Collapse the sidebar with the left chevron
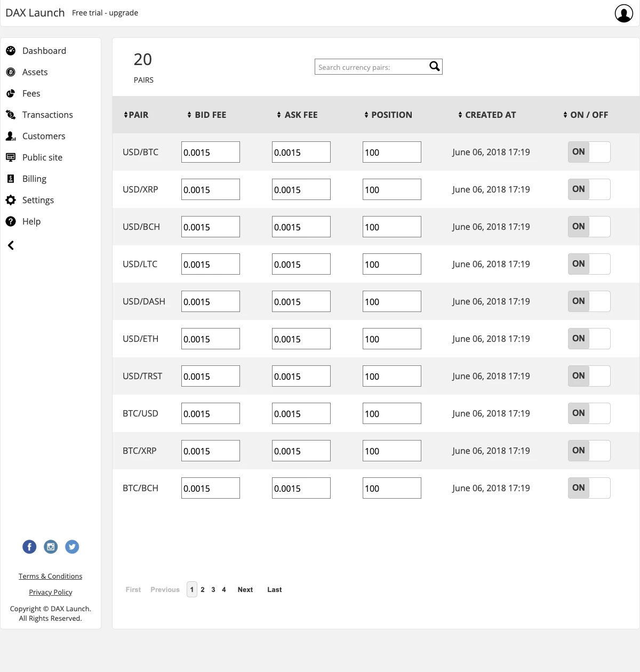The height and width of the screenshot is (672, 640). (x=11, y=245)
